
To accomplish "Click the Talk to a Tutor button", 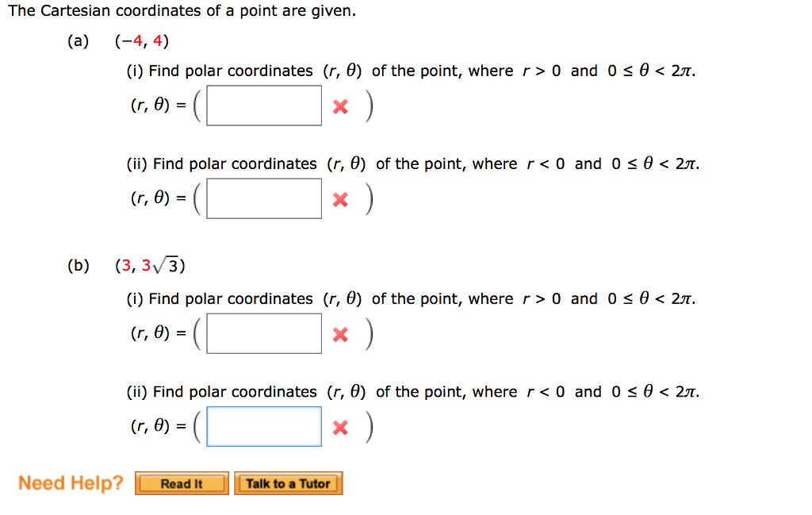I will [x=288, y=483].
